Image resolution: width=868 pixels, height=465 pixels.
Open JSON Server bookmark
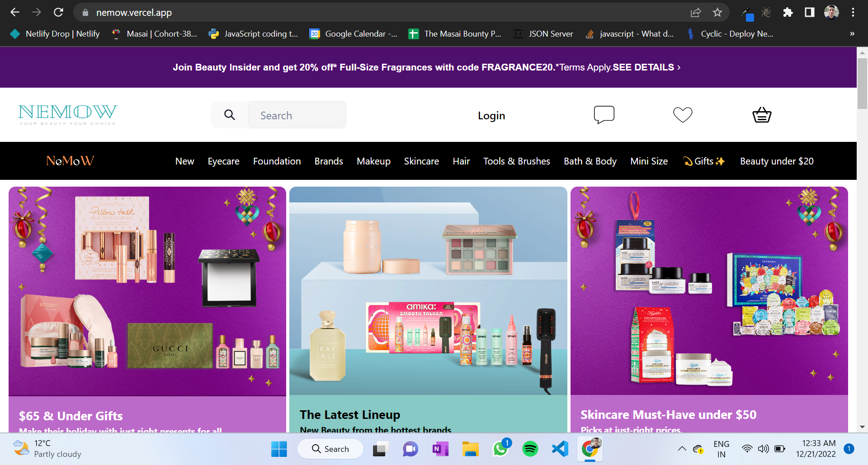(543, 33)
